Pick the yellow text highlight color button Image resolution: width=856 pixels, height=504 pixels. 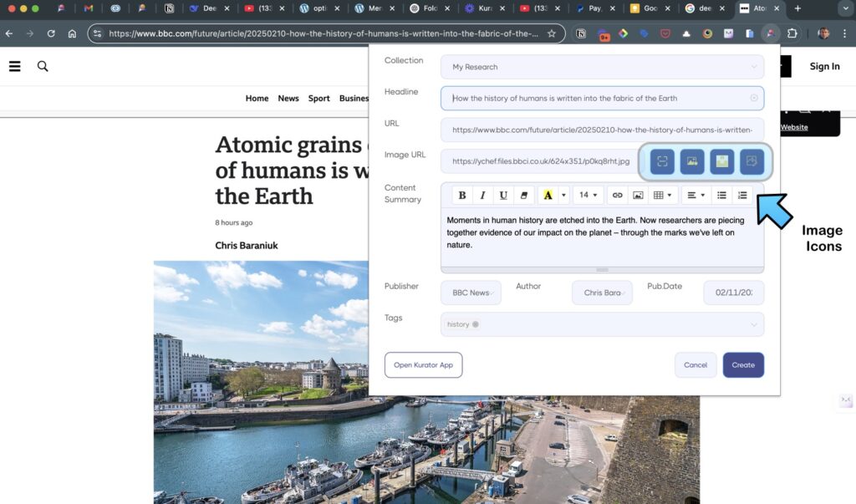tap(548, 196)
